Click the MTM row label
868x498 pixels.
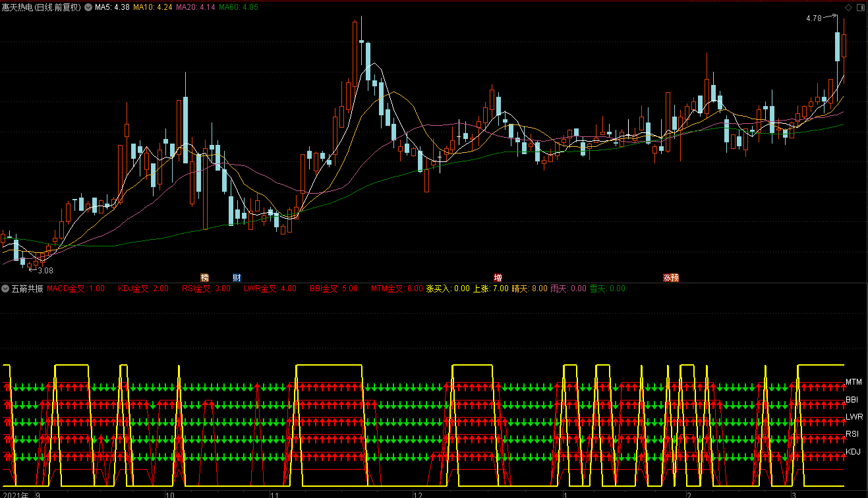tap(854, 382)
